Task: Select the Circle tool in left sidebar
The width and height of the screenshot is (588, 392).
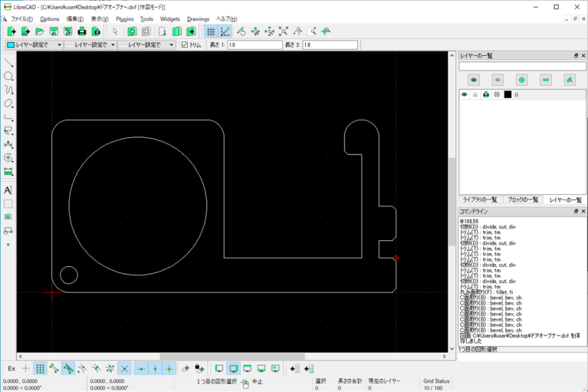Action: 8,76
